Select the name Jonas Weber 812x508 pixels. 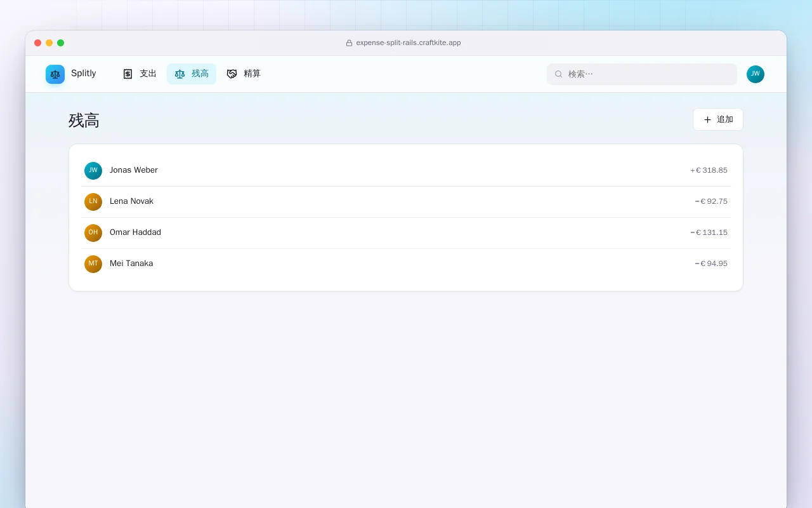coord(134,170)
